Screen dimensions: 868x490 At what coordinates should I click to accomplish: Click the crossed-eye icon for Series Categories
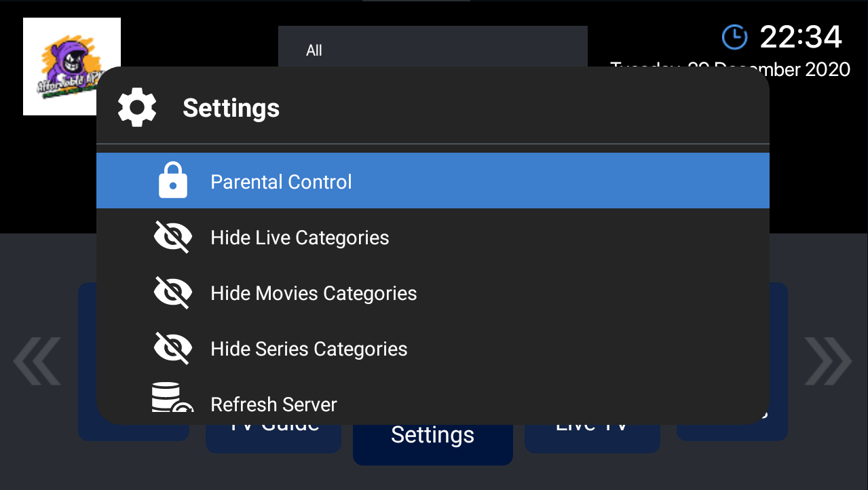172,349
